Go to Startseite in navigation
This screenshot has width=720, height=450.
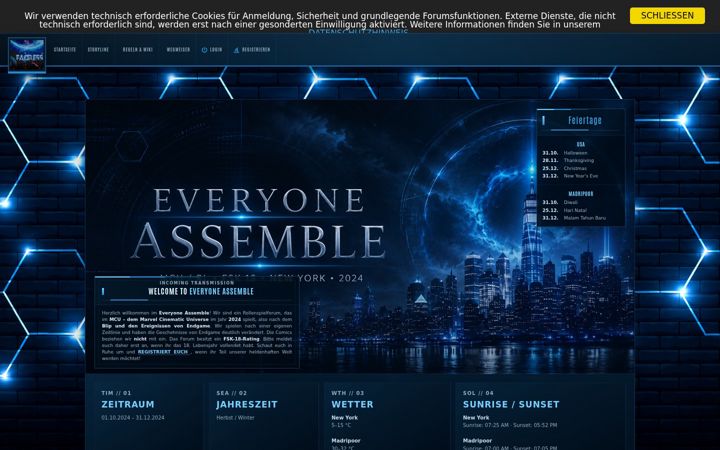pyautogui.click(x=65, y=50)
